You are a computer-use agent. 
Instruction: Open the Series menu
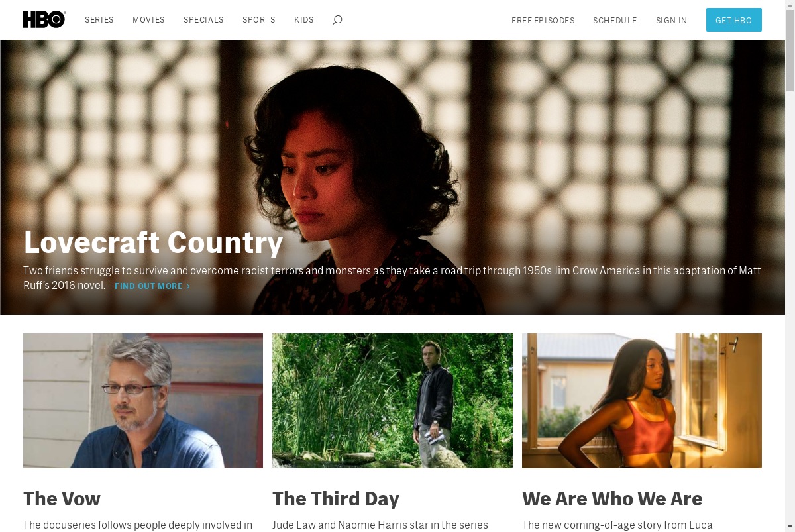pos(99,20)
